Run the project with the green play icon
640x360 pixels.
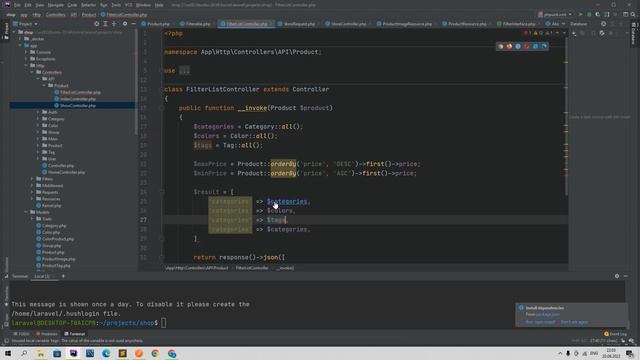pos(580,14)
